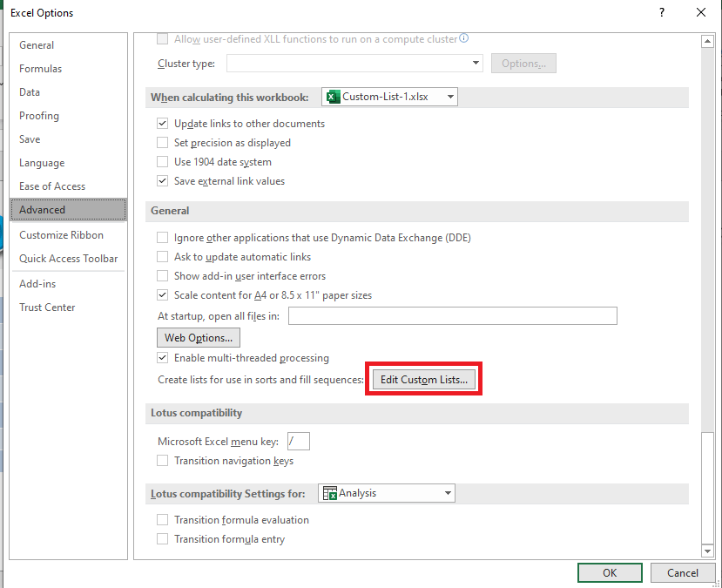Click the At startup open files field
Image resolution: width=722 pixels, height=588 pixels.
(x=453, y=316)
